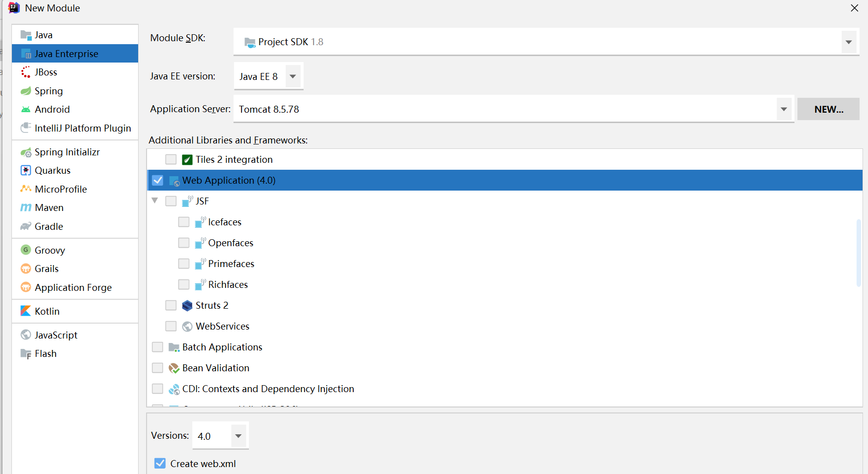
Task: Select Kotlin in module type list
Action: pos(75,311)
